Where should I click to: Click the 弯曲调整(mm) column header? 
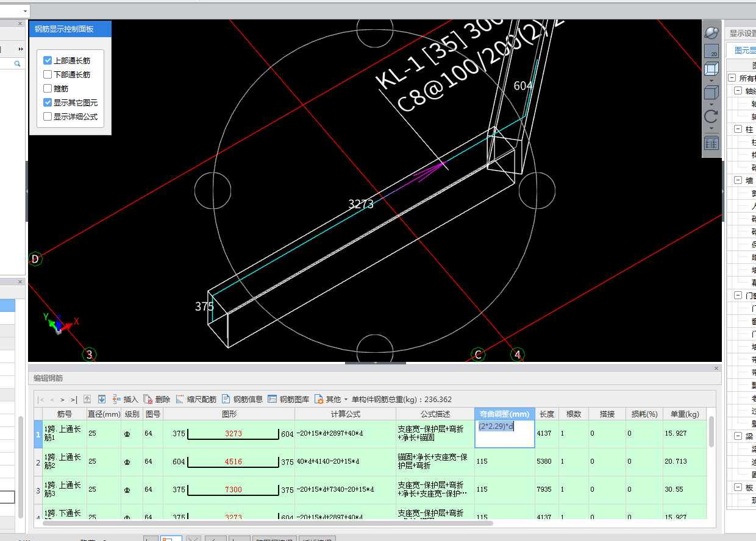(x=504, y=414)
